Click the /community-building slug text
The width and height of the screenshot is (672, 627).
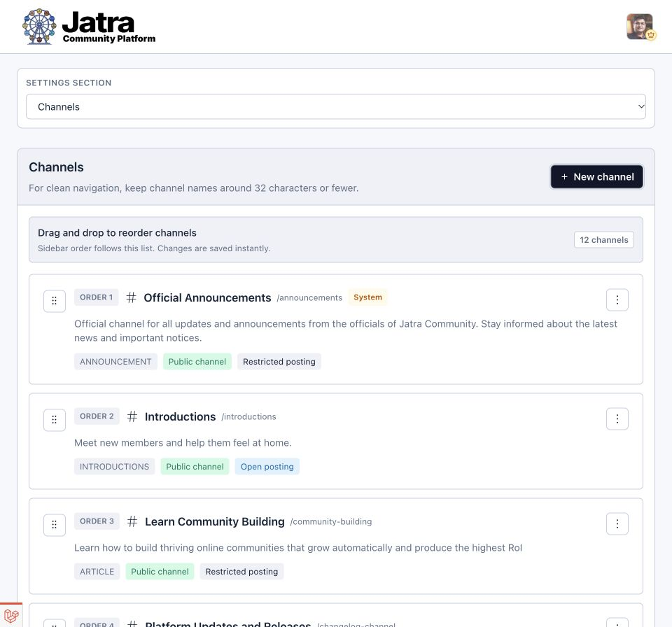click(x=331, y=521)
